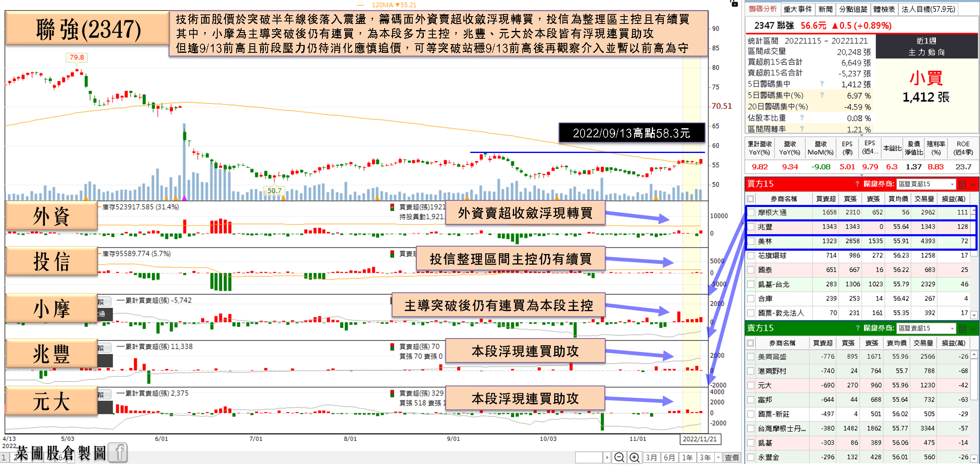The width and height of the screenshot is (980, 475).
Task: Check the box for 港商野村 row
Action: click(751, 371)
